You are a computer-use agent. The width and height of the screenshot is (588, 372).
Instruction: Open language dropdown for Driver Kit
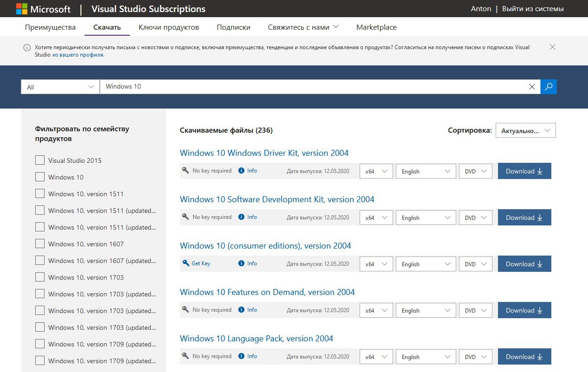[426, 171]
